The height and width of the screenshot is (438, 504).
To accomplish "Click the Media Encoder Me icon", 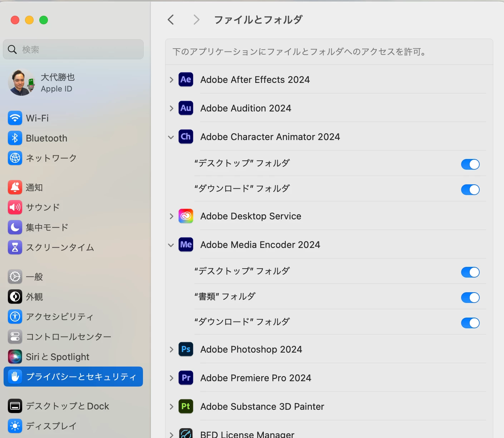I will click(186, 244).
